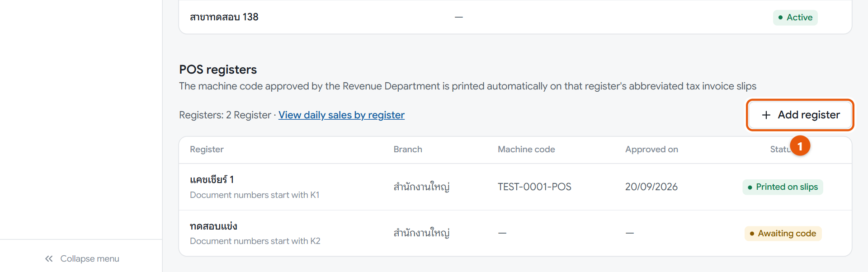Click the Register column header
868x272 pixels.
(207, 150)
